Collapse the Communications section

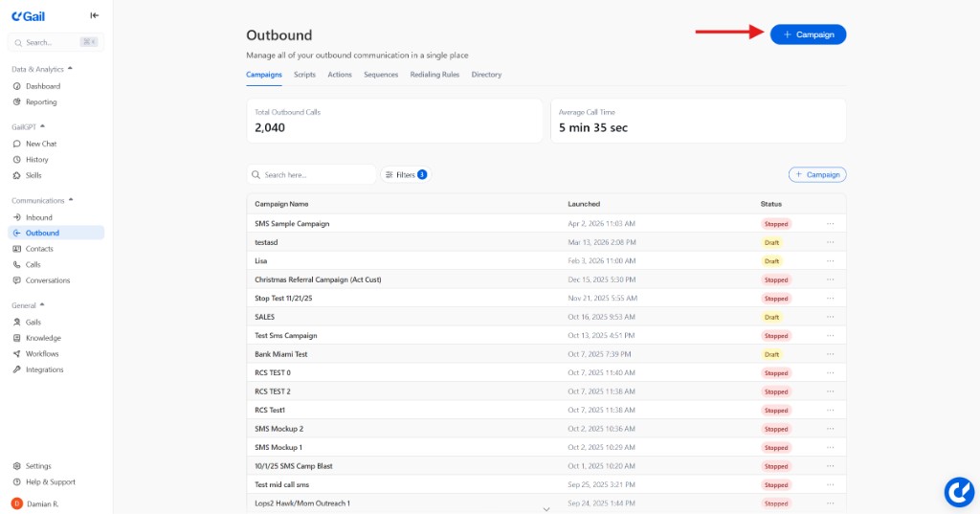(72, 200)
